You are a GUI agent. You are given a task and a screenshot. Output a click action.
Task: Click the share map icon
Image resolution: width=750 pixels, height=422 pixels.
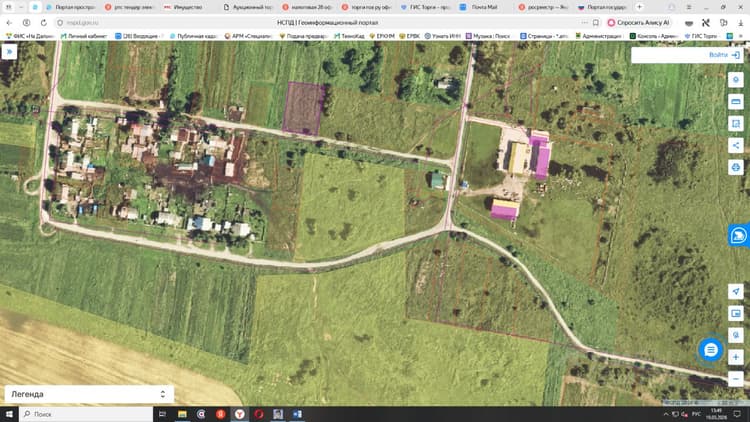[736, 145]
